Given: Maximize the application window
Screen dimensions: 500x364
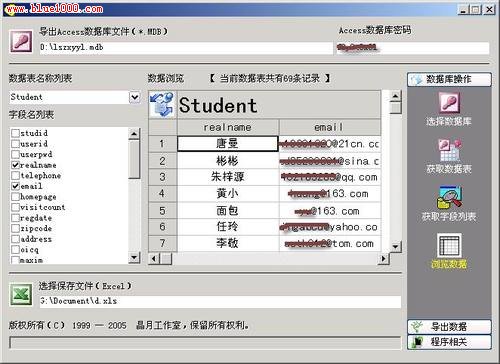Looking at the screenshot, I should click(x=475, y=9).
